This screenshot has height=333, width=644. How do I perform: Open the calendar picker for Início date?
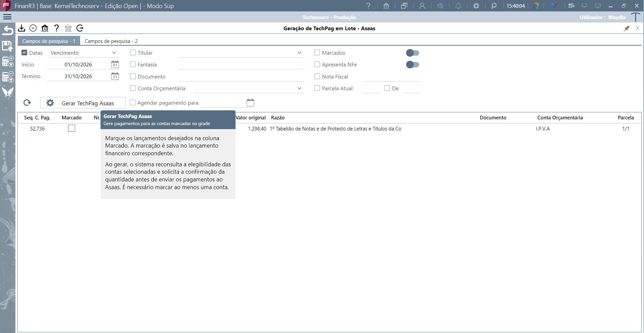pyautogui.click(x=115, y=64)
